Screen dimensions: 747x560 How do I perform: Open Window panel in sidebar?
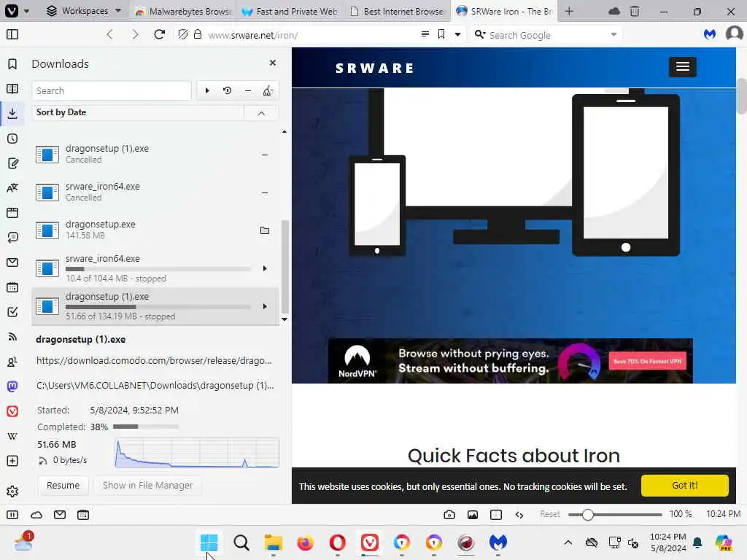[13, 212]
